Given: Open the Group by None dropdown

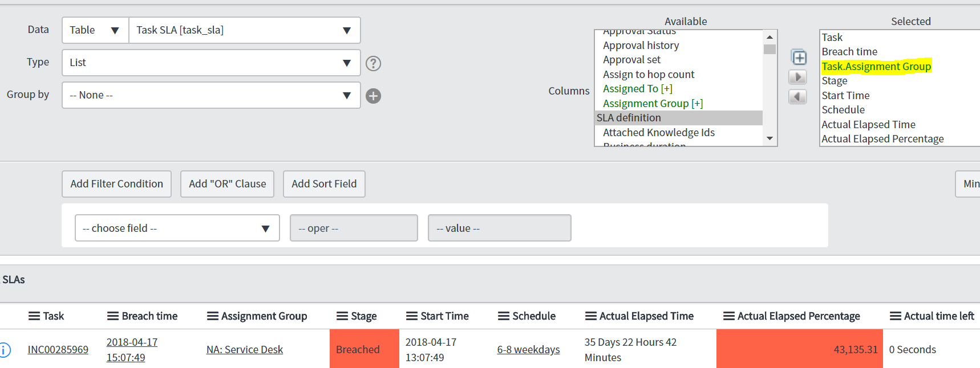Looking at the screenshot, I should tap(211, 95).
